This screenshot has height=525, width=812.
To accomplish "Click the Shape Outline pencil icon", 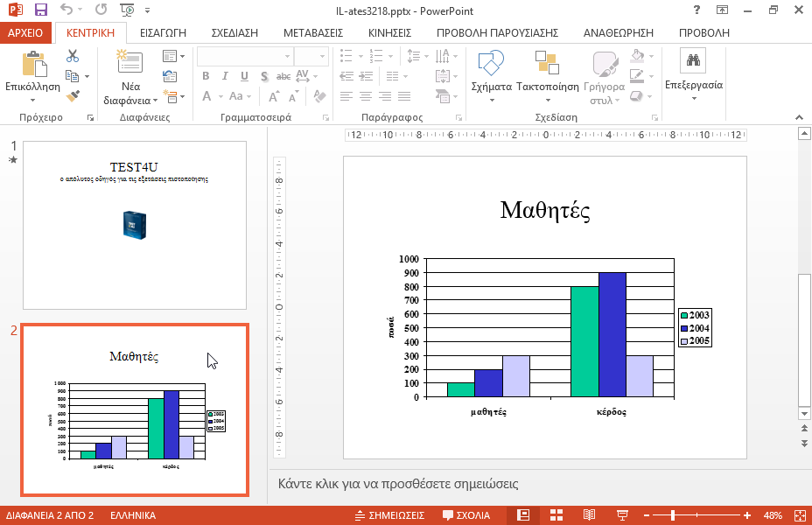I will (x=637, y=76).
